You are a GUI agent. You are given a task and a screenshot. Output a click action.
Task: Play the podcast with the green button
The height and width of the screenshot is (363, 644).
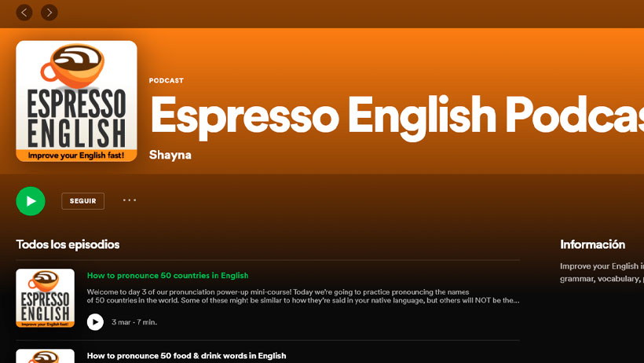pyautogui.click(x=31, y=201)
